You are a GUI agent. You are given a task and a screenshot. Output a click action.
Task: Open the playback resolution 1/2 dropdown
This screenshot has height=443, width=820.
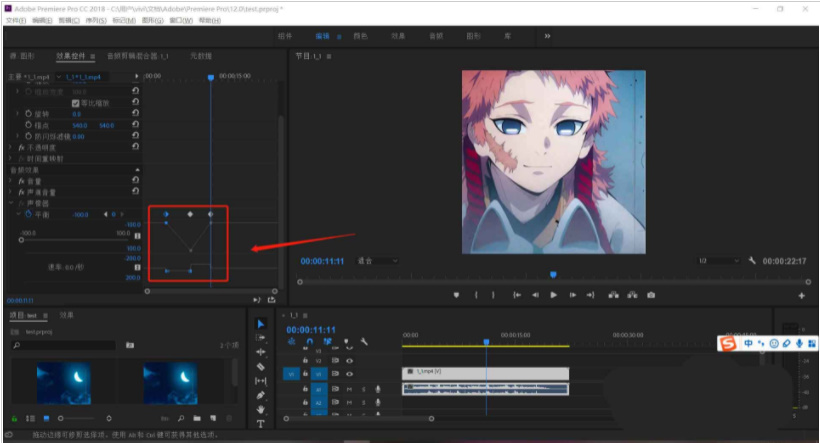tap(718, 261)
